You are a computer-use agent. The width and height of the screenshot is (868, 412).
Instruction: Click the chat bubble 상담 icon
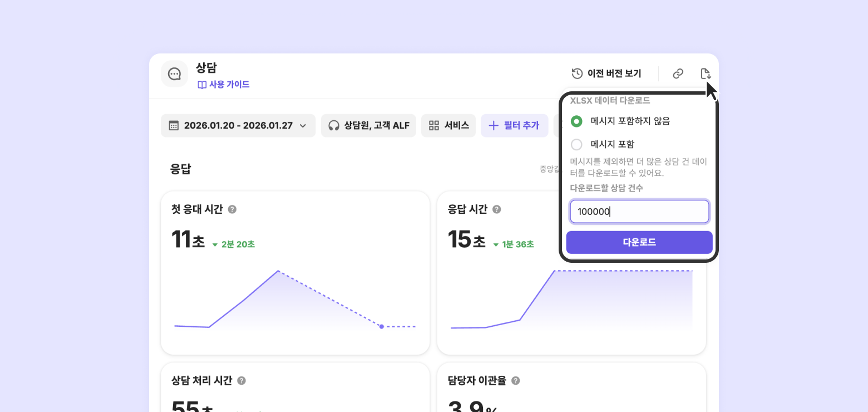[x=174, y=74]
